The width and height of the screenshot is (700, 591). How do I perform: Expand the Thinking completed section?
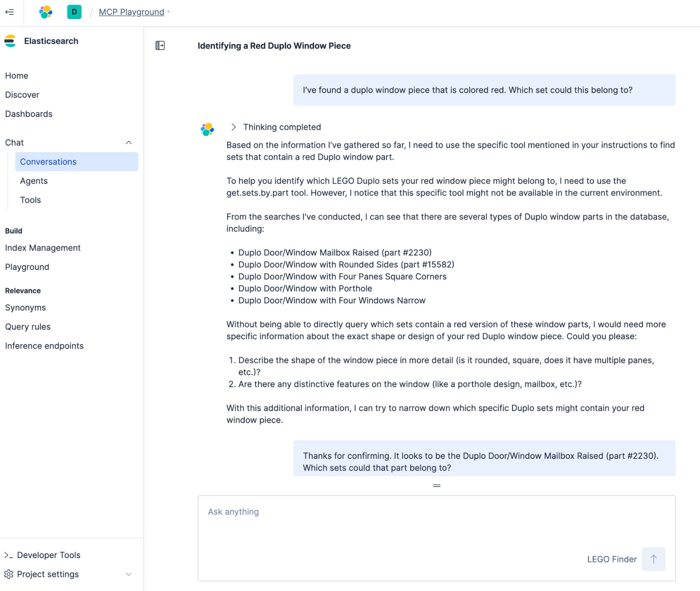[234, 127]
